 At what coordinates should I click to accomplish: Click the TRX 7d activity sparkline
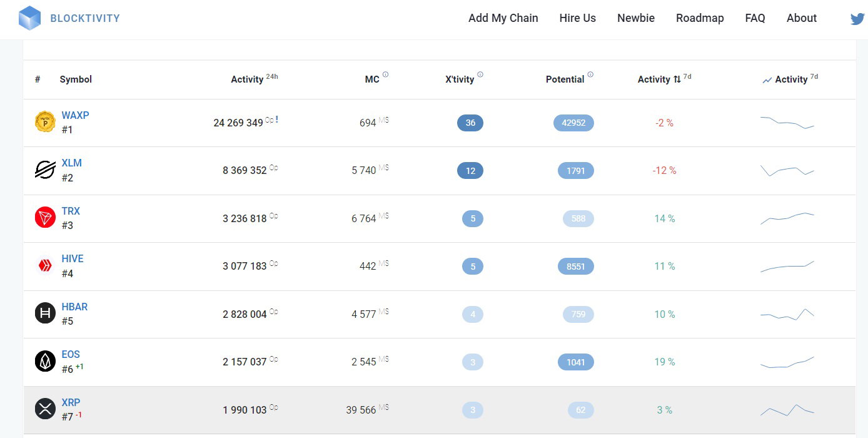[x=787, y=218]
